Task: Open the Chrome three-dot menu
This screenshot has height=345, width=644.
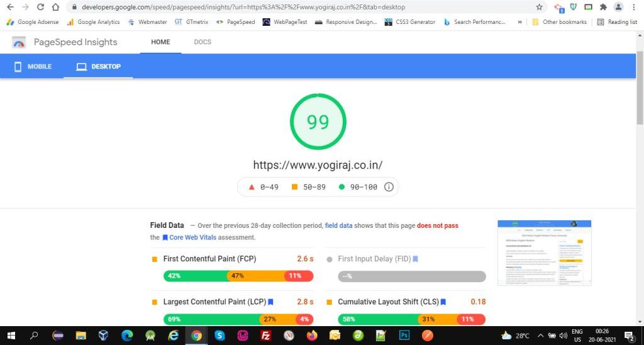Action: click(x=635, y=7)
